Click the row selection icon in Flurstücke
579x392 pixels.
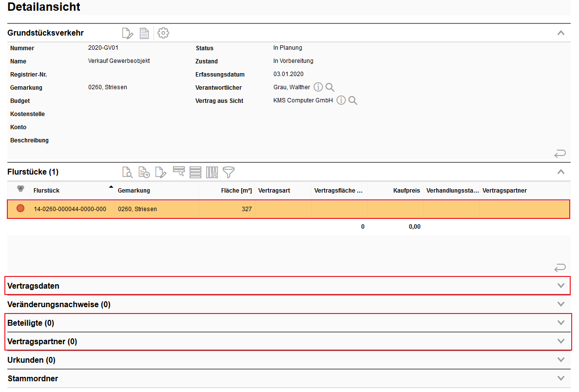[179, 171]
